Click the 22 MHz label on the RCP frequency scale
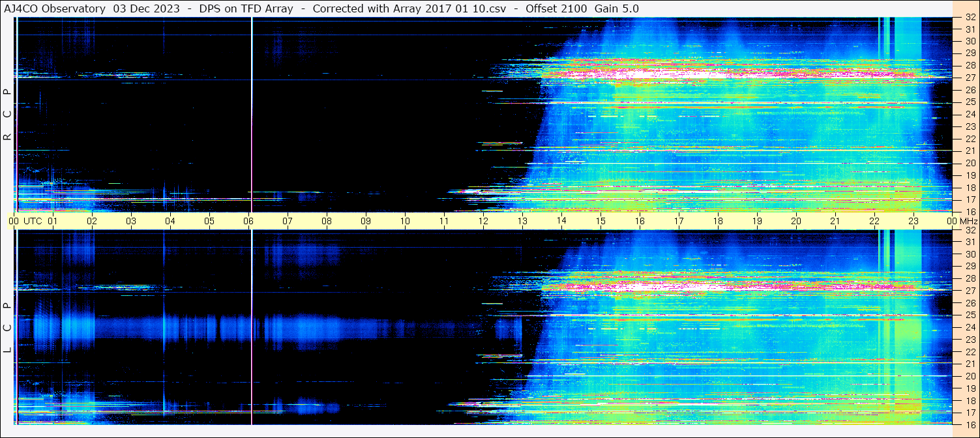This screenshot has height=438, width=980. point(970,139)
